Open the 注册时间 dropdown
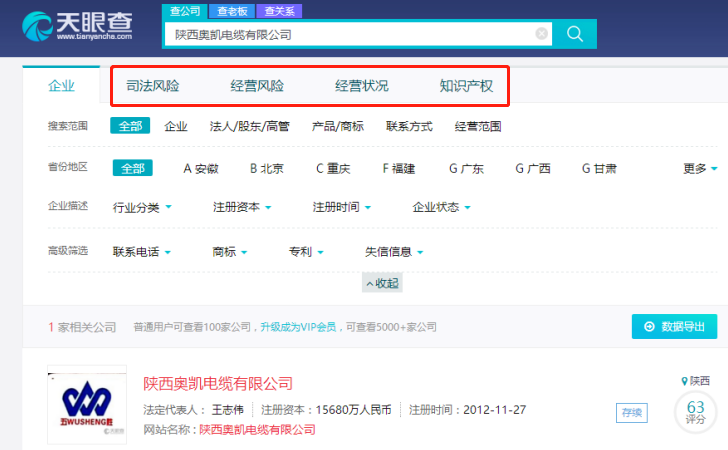Image resolution: width=728 pixels, height=450 pixels. (x=342, y=207)
